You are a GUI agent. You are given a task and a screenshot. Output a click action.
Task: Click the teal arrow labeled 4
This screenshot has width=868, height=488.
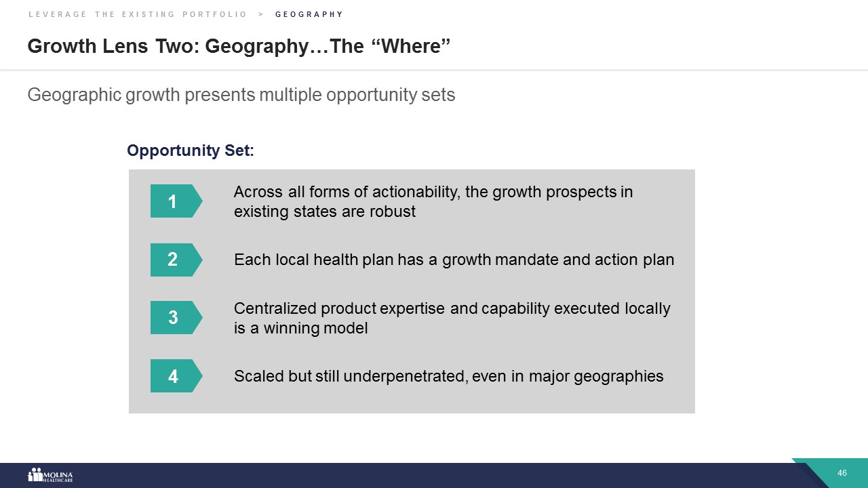click(175, 376)
